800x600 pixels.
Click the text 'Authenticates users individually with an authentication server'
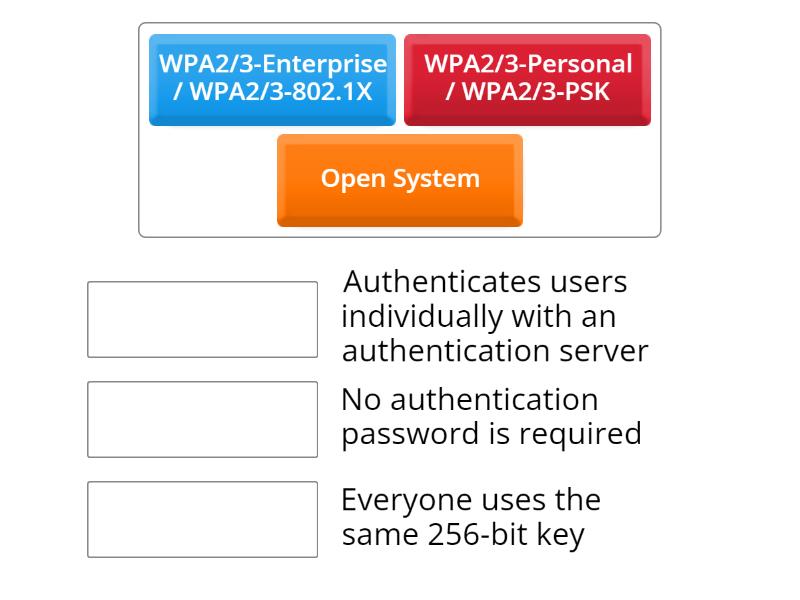point(494,316)
